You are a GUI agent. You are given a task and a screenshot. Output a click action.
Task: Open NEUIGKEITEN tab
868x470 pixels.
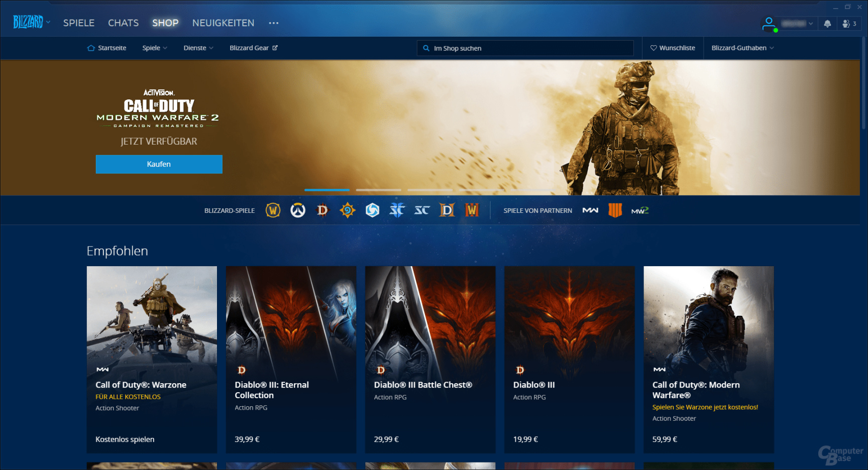[x=223, y=23]
